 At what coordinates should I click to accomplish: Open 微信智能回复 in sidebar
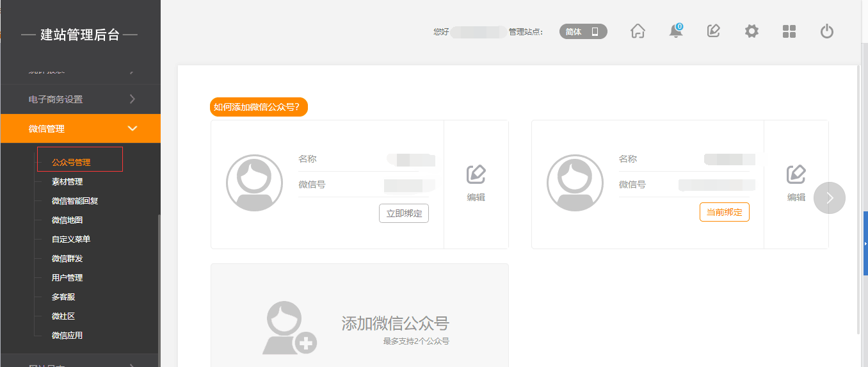coord(75,201)
